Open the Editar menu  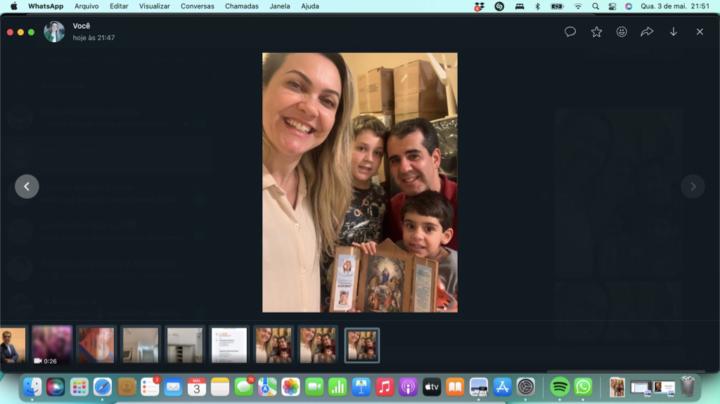[x=118, y=6]
